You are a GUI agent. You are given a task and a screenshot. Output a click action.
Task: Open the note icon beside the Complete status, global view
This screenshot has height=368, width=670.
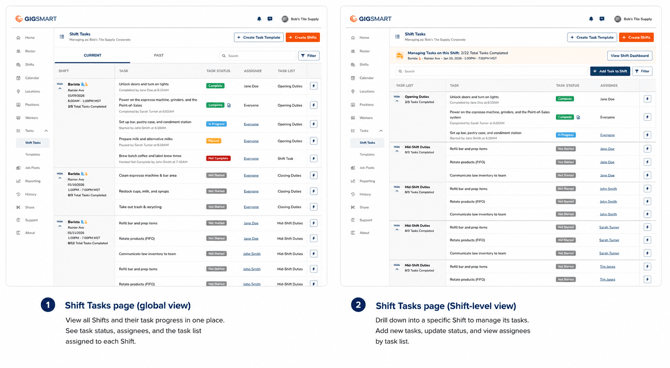tap(229, 105)
